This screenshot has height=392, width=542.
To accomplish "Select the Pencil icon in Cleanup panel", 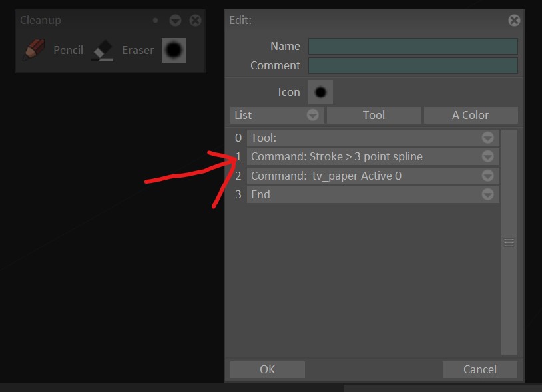I will (x=33, y=50).
